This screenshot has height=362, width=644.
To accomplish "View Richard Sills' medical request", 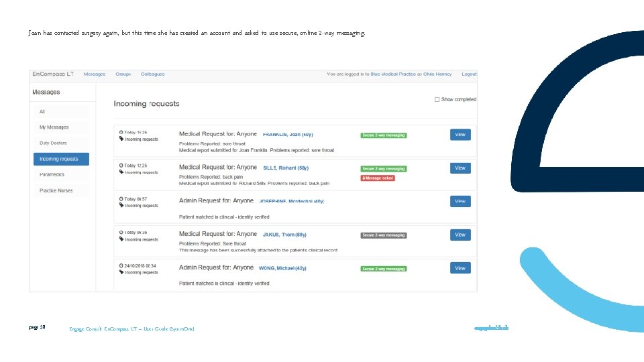I will 460,168.
